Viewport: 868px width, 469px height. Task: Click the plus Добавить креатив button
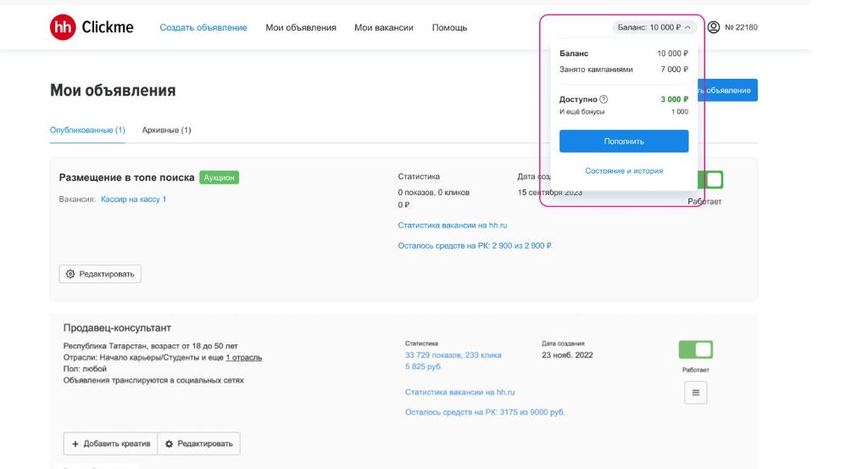110,444
